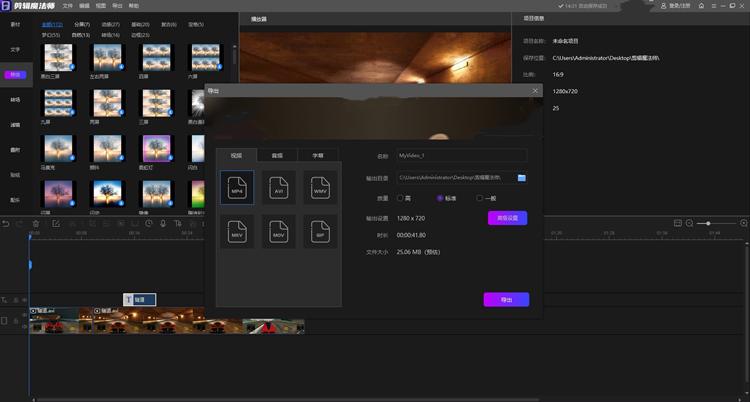Select the 高 quality radio button
Viewport: 750px width, 402px height.
[x=400, y=198]
